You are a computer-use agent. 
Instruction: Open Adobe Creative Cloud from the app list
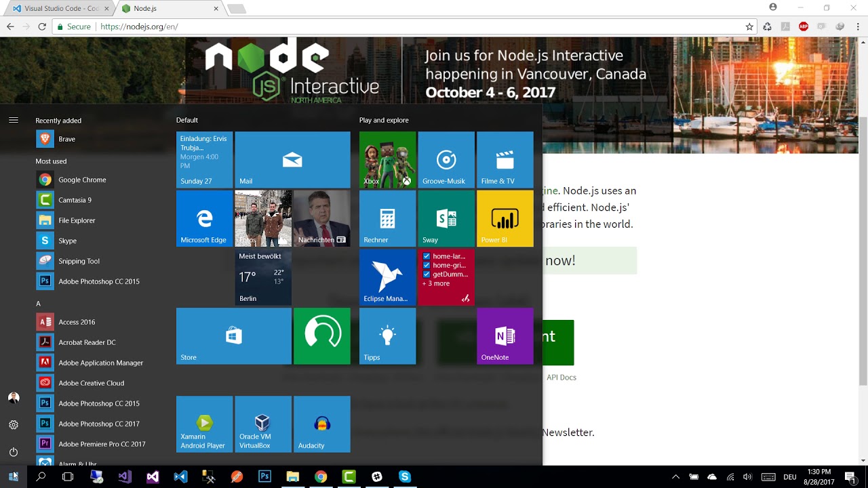[98, 383]
